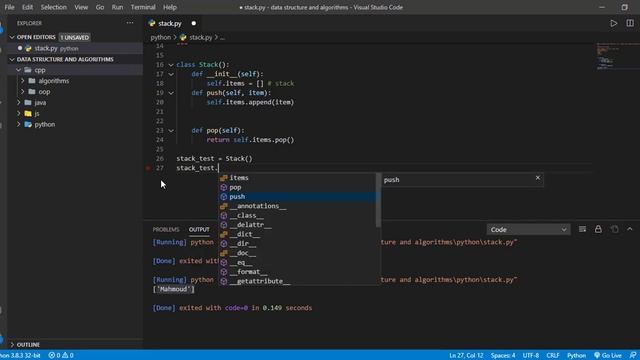Screen dimensions: 640x360
Task: Select stack.py in Open Editors
Action: (75, 48)
